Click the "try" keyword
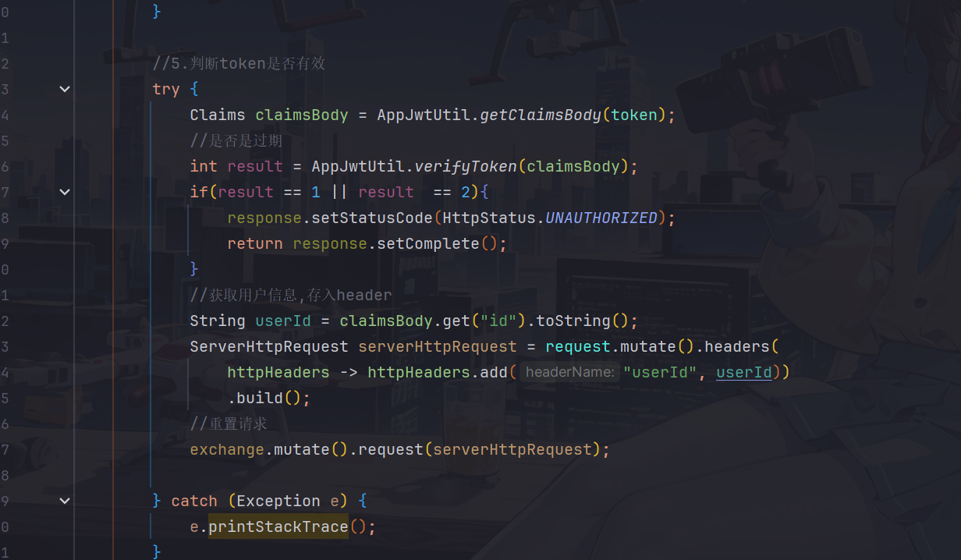Viewport: 961px width, 560px height. click(x=166, y=89)
